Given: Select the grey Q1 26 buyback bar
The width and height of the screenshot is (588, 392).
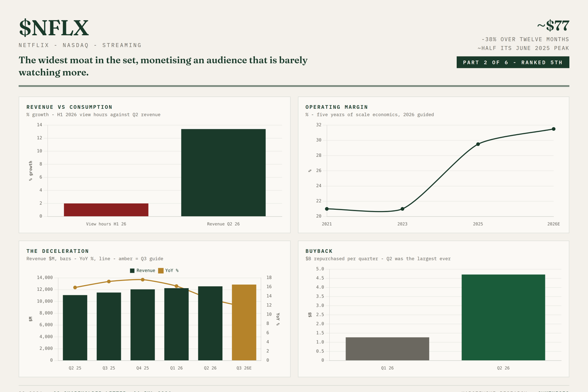Looking at the screenshot, I should pos(387,349).
